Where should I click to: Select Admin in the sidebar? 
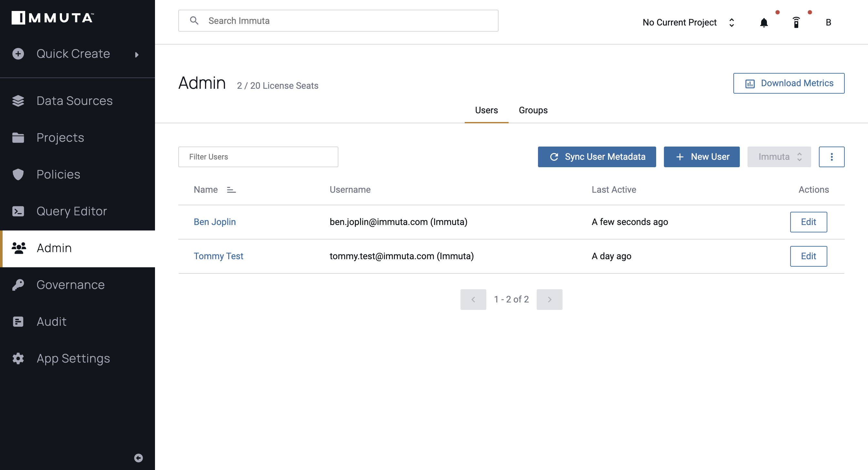(x=77, y=249)
